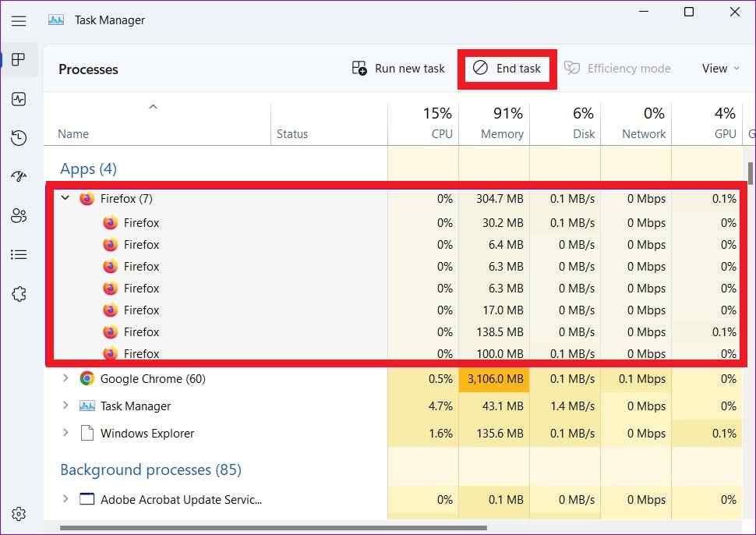756x535 pixels.
Task: Click the 3,106.0 MB memory cell
Action: coord(495,379)
